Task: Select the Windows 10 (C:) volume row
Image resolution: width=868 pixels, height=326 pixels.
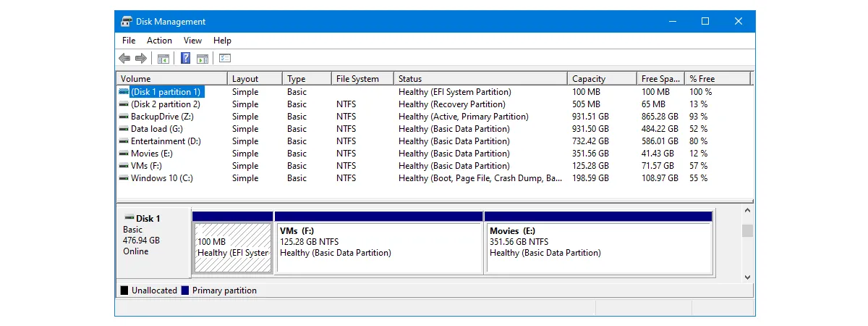Action: [x=434, y=178]
